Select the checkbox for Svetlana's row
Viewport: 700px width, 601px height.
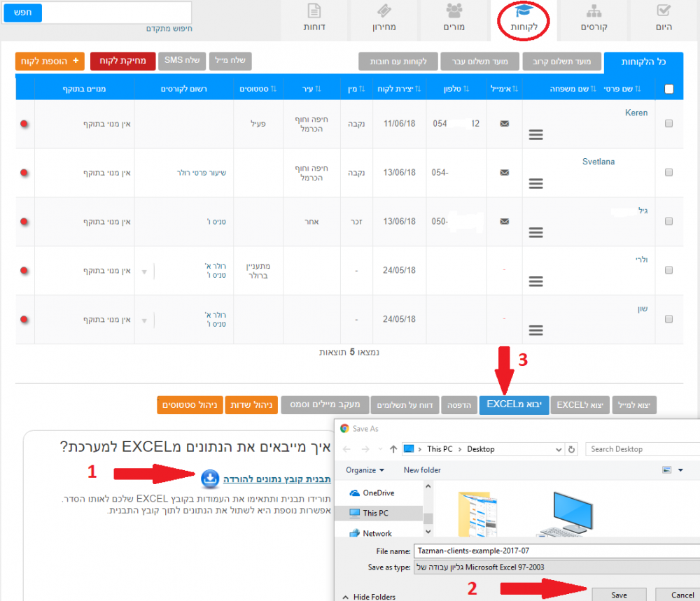(668, 172)
